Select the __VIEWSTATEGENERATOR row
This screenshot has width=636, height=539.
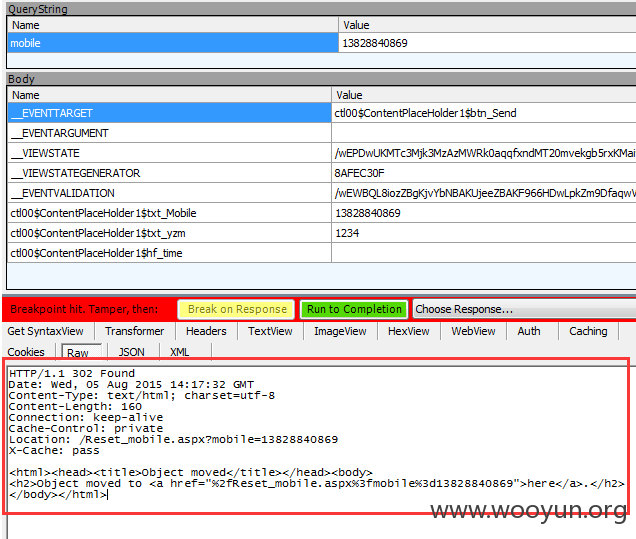[170, 173]
